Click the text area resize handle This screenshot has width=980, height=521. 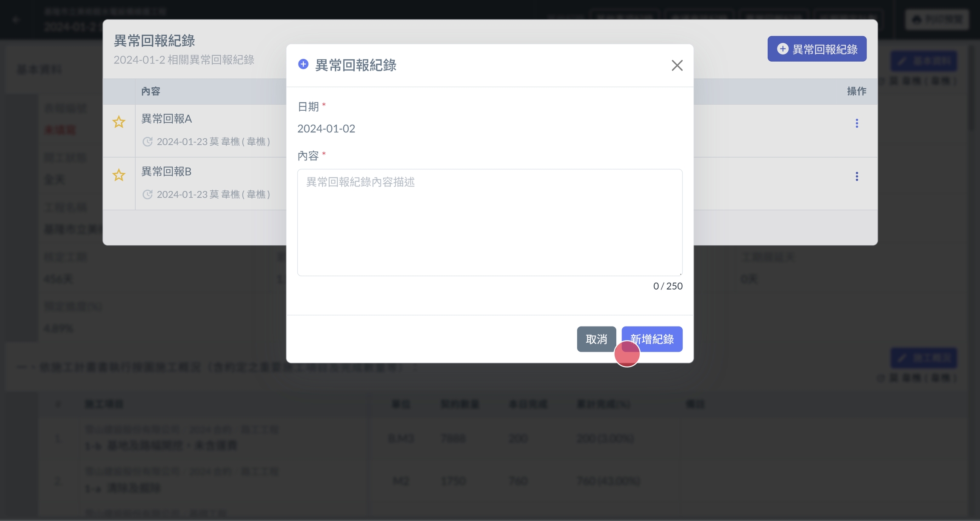coord(680,273)
